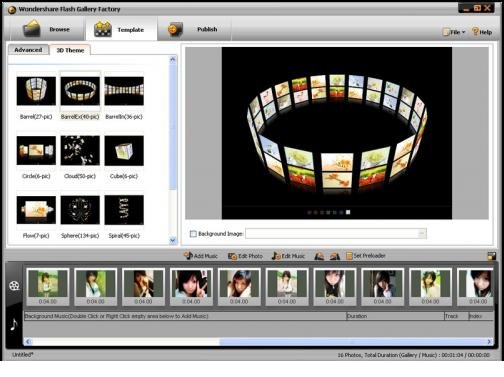Click the Background Music column header

185,316
